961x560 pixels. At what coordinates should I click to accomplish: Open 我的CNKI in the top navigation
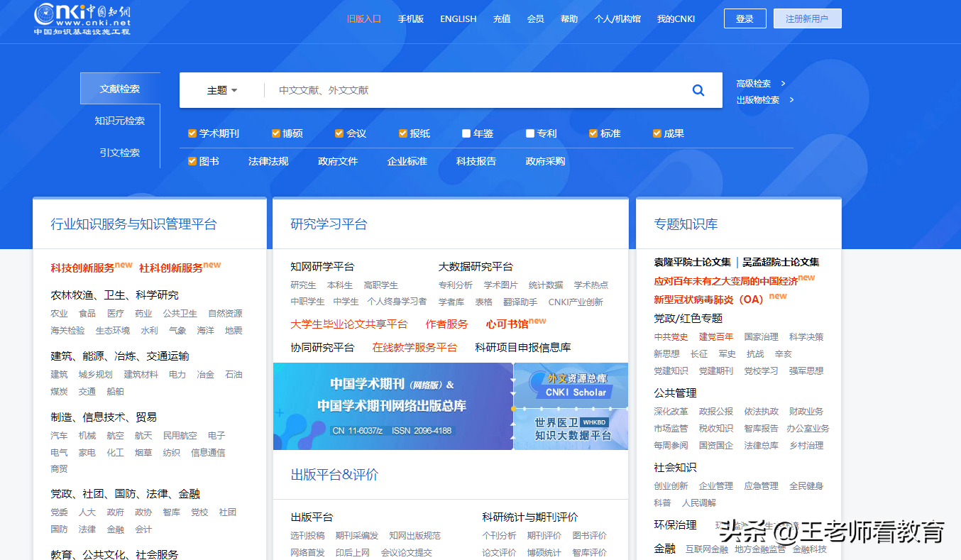pos(676,19)
